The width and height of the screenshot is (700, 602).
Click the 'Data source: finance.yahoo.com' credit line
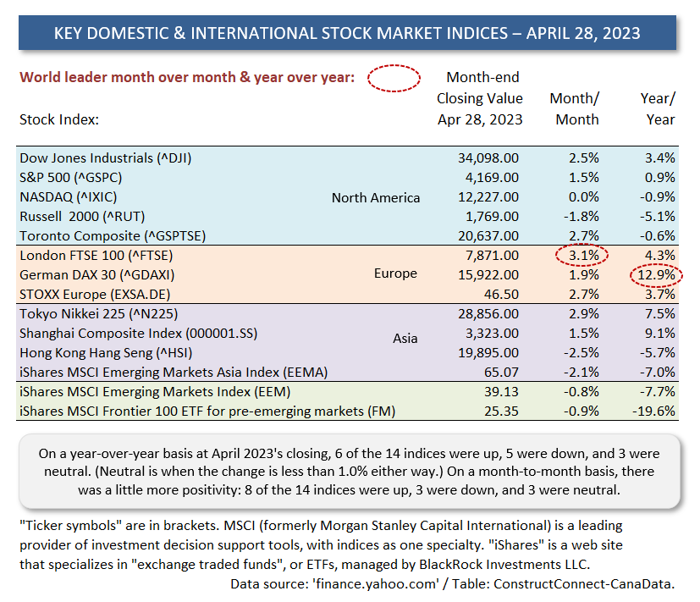(x=452, y=584)
